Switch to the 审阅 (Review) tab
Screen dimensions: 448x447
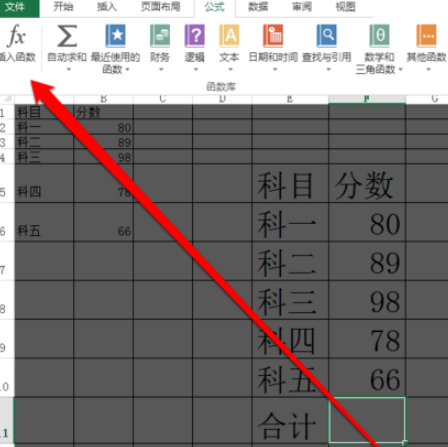point(302,7)
